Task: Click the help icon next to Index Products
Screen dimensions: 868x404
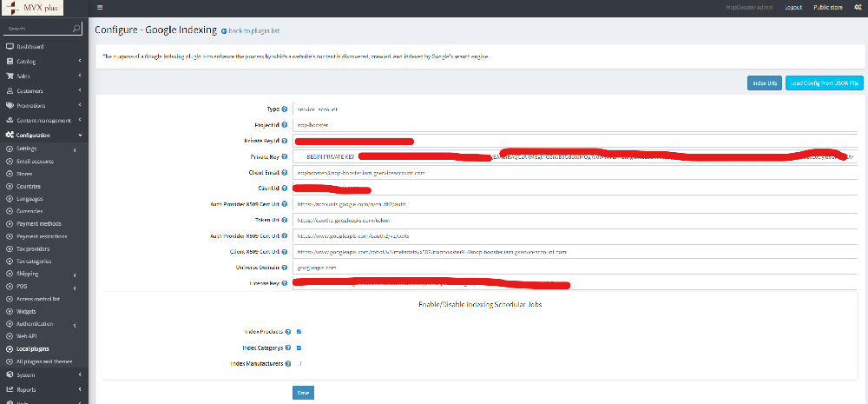Action: [288, 332]
